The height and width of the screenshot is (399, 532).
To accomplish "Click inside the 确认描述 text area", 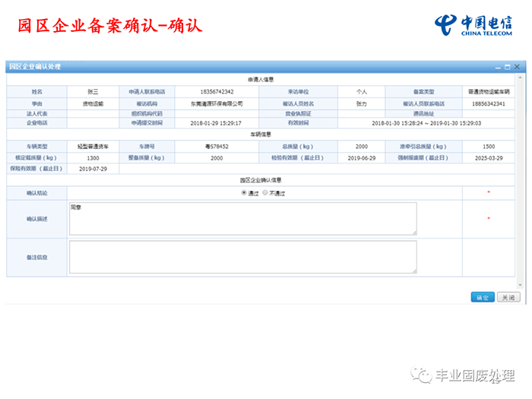I will (242, 218).
